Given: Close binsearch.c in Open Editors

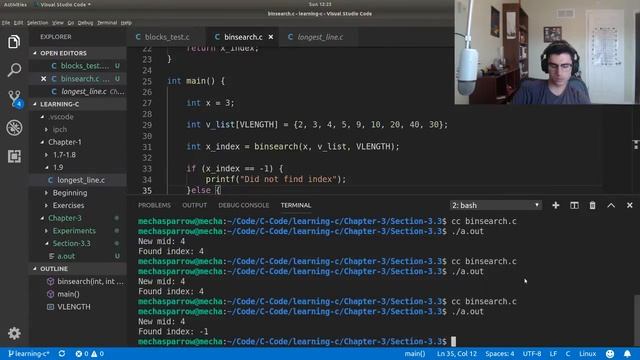Looking at the screenshot, I should [43, 79].
